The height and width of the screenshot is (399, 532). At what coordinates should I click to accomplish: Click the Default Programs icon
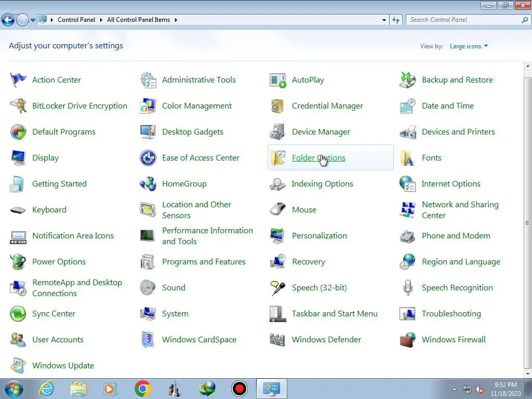click(18, 132)
